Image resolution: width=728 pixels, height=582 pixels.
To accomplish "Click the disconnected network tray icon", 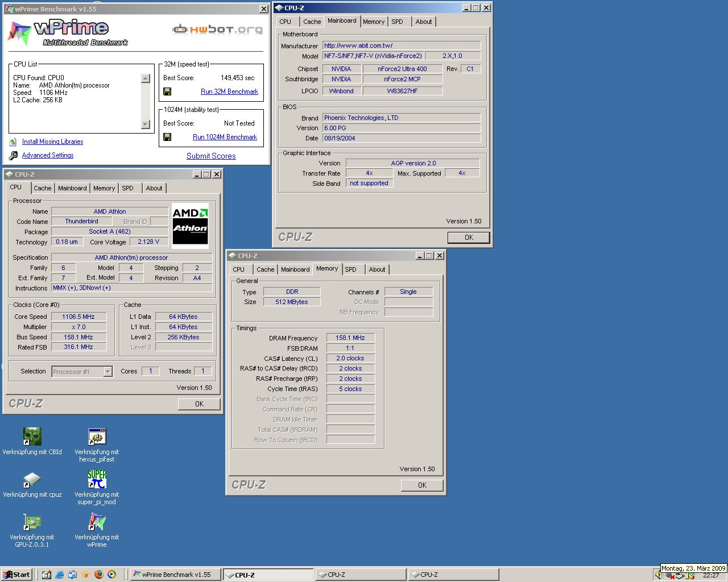I will tap(669, 575).
